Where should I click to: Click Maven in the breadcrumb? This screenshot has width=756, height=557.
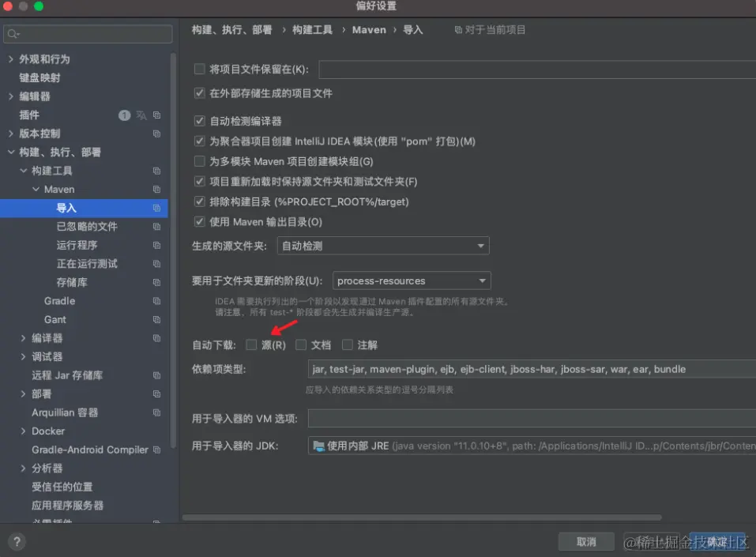[x=369, y=30]
